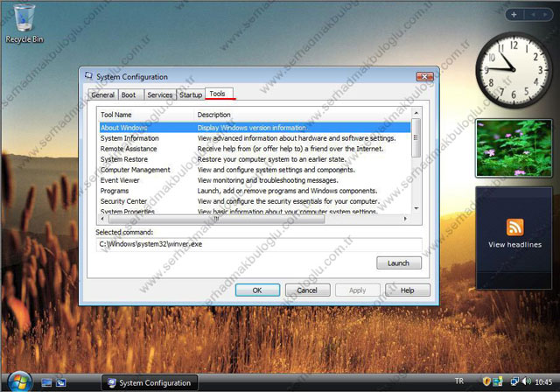The width and height of the screenshot is (560, 392).
Task: Click the volume speaker tray icon
Action: 526,381
